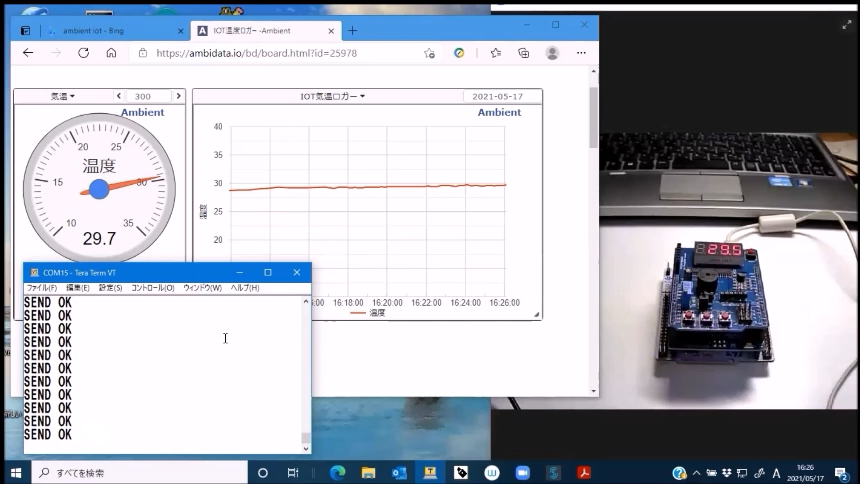Go to the browser home page
The image size is (860, 484).
(111, 53)
